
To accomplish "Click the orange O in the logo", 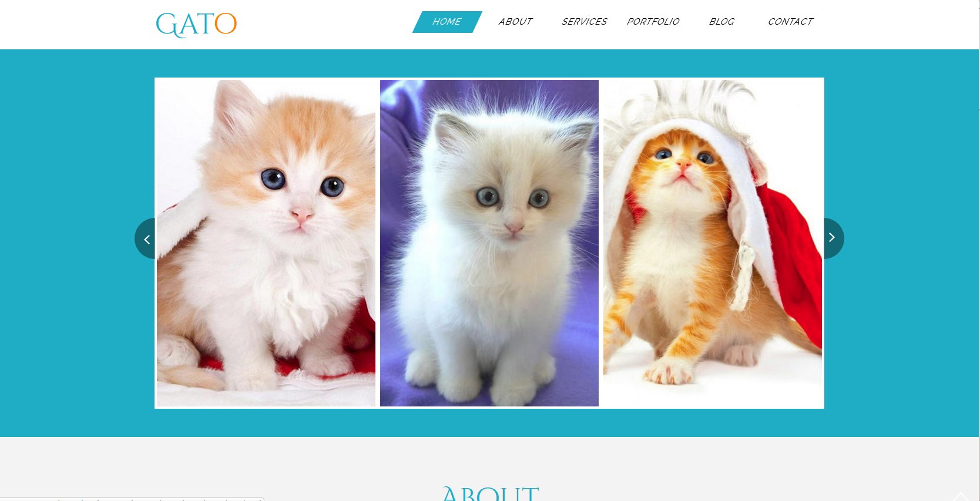I will pyautogui.click(x=226, y=24).
